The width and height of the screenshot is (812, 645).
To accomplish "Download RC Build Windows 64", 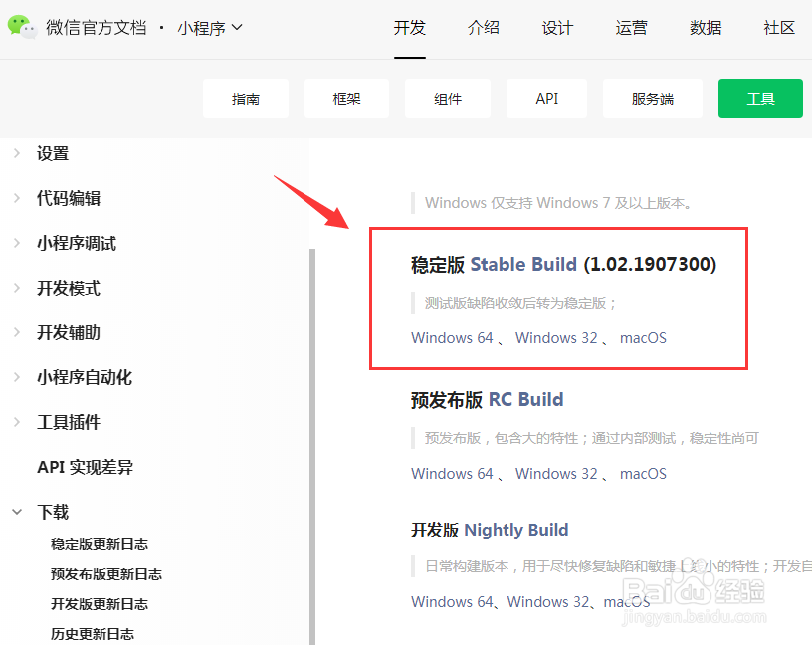I will pyautogui.click(x=452, y=474).
